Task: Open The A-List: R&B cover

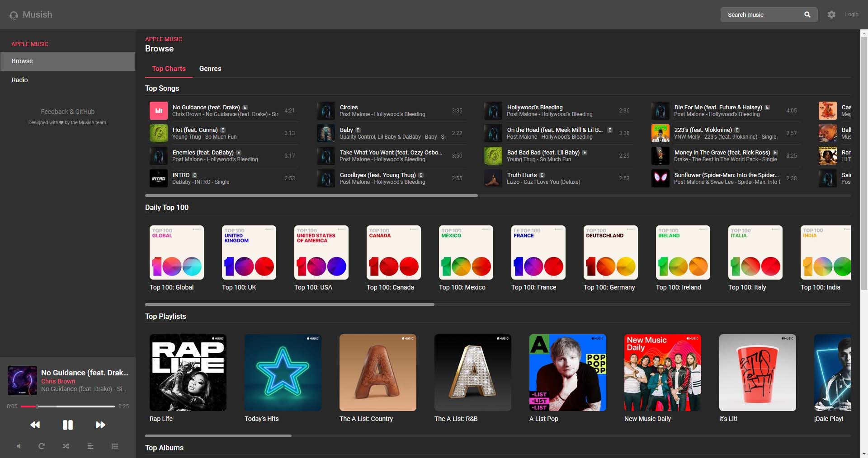Action: tap(473, 373)
